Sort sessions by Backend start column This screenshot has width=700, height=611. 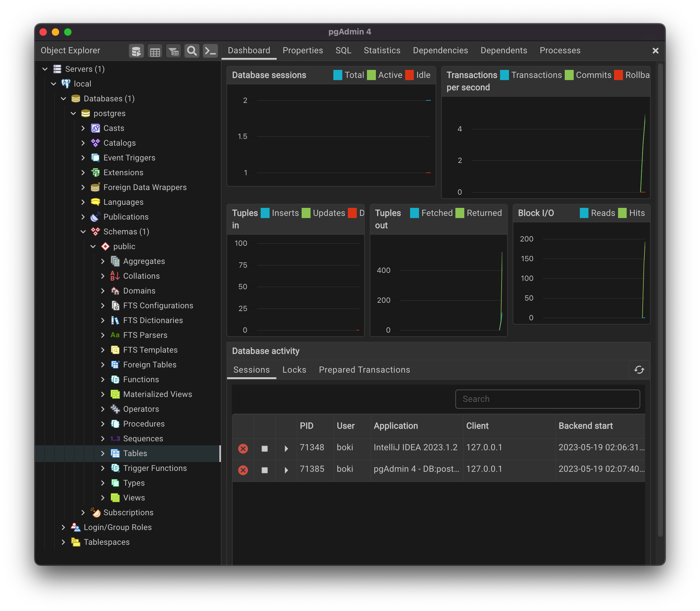point(585,426)
